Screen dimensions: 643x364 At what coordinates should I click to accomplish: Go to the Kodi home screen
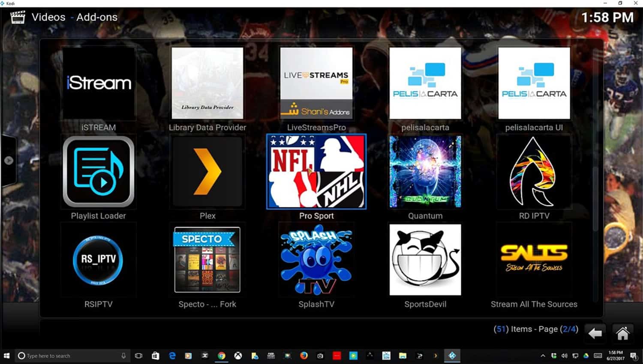point(622,333)
